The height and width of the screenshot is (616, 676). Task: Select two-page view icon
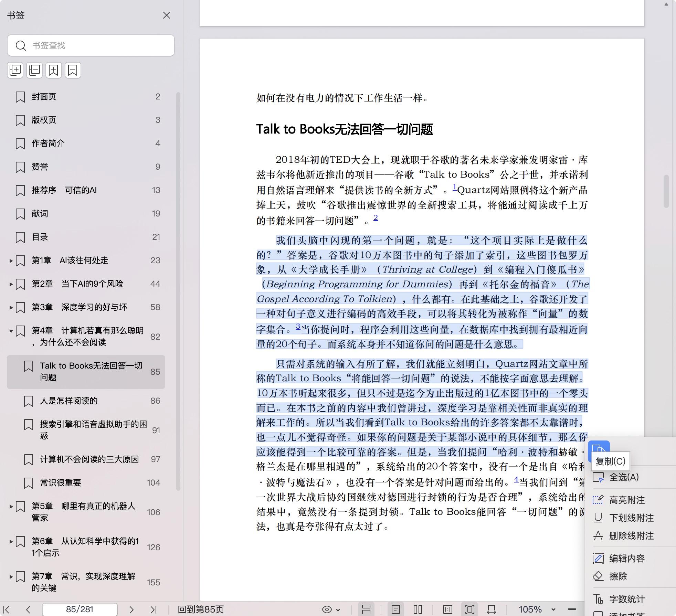coord(418,609)
